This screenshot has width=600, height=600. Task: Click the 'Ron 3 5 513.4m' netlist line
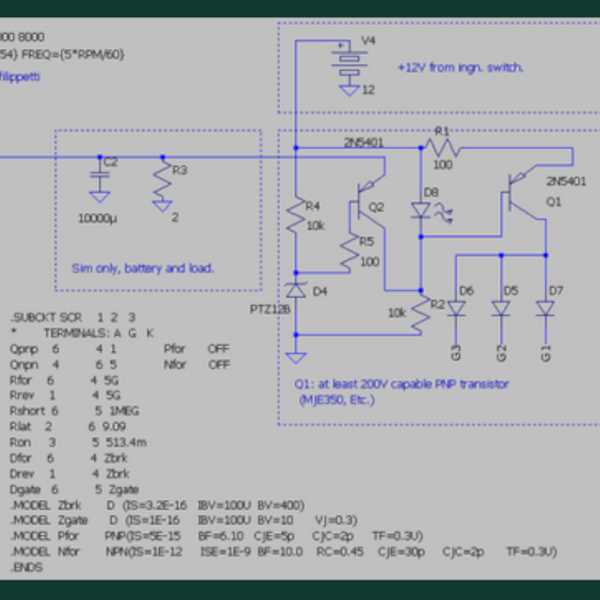78,442
